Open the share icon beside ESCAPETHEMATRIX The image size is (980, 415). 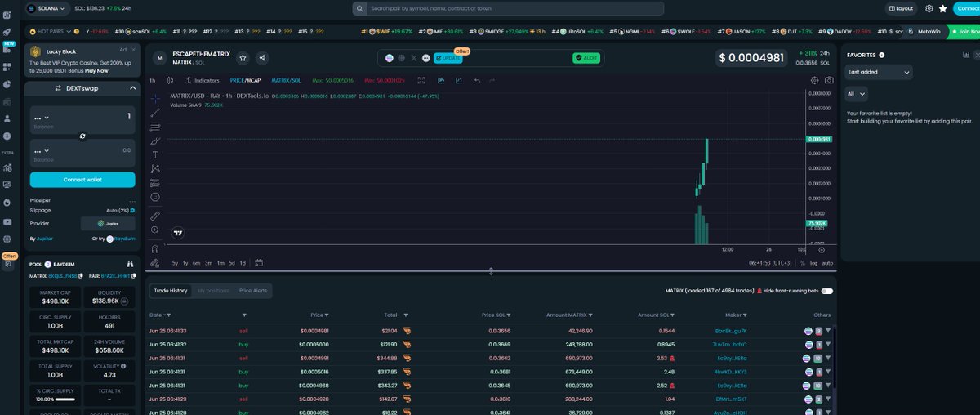[262, 58]
